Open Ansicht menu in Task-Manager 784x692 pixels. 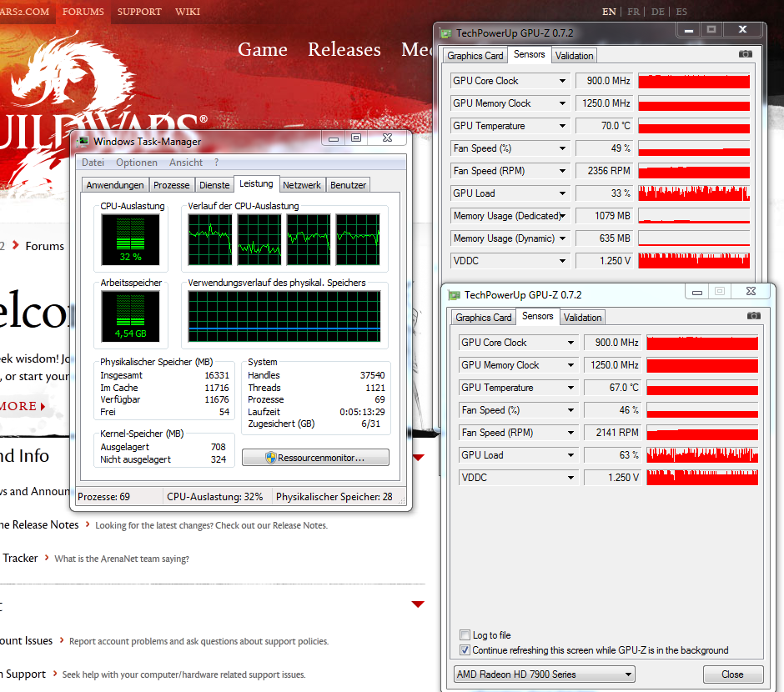click(x=186, y=163)
